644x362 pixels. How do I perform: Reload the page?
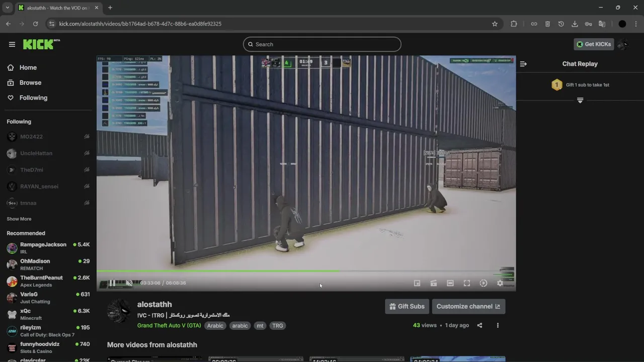coord(35,24)
